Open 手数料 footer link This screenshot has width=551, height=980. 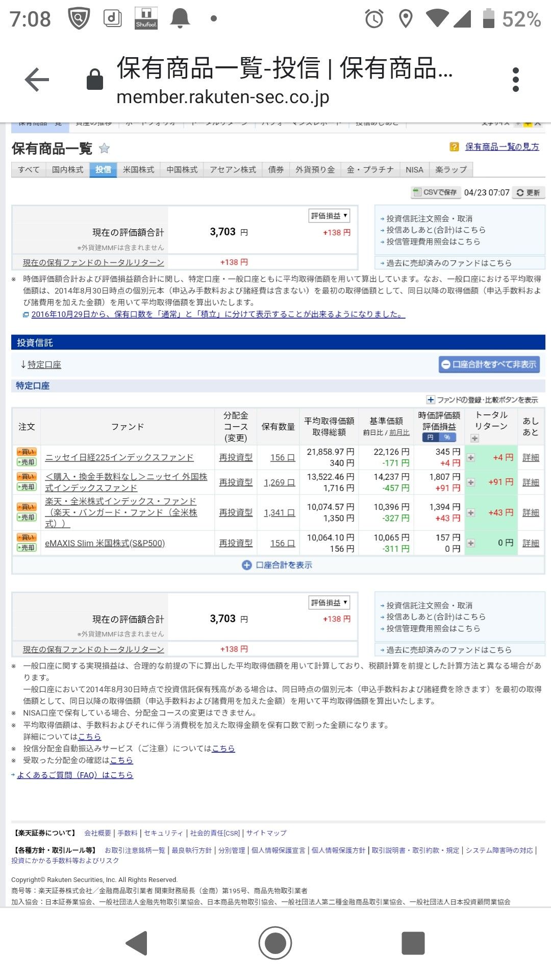pyautogui.click(x=128, y=833)
